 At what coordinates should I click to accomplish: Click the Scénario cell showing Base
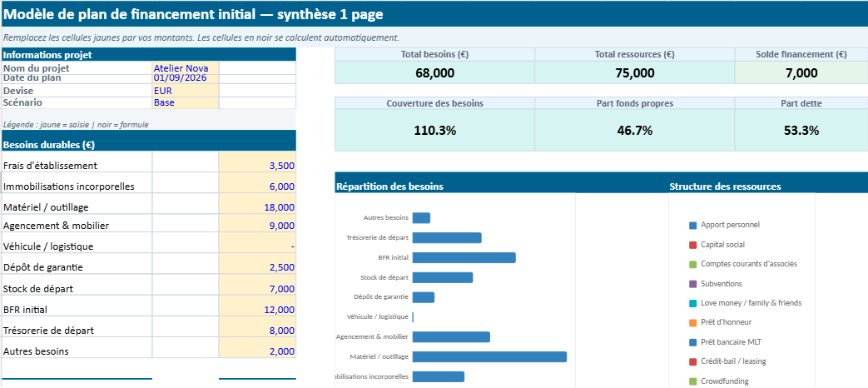pyautogui.click(x=185, y=102)
